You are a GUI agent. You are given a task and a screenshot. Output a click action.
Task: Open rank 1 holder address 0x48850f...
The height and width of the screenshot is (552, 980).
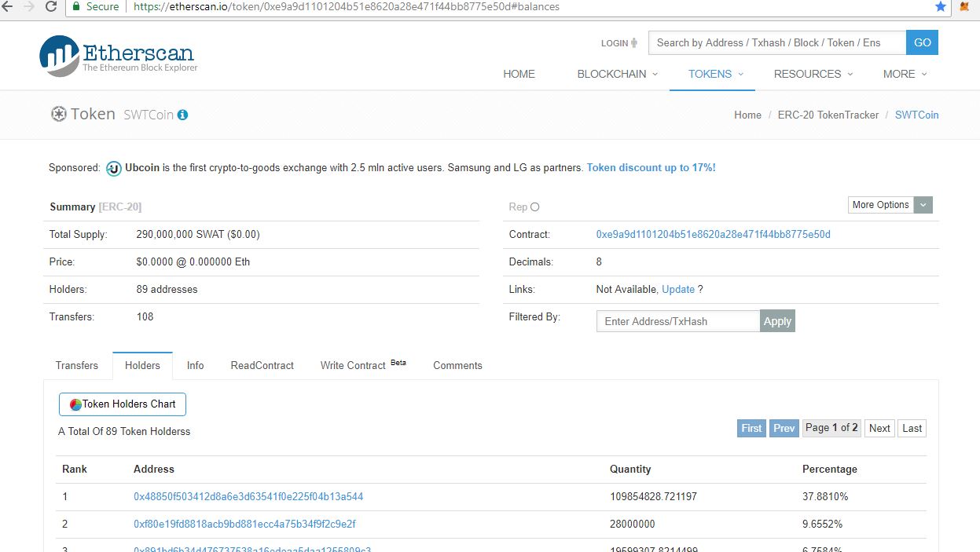(x=248, y=497)
